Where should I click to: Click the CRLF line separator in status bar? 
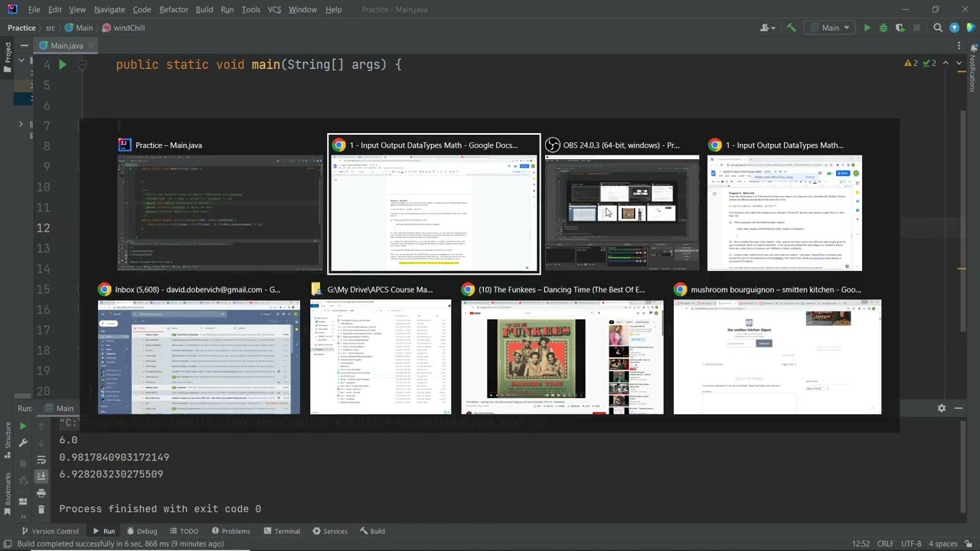pos(885,544)
